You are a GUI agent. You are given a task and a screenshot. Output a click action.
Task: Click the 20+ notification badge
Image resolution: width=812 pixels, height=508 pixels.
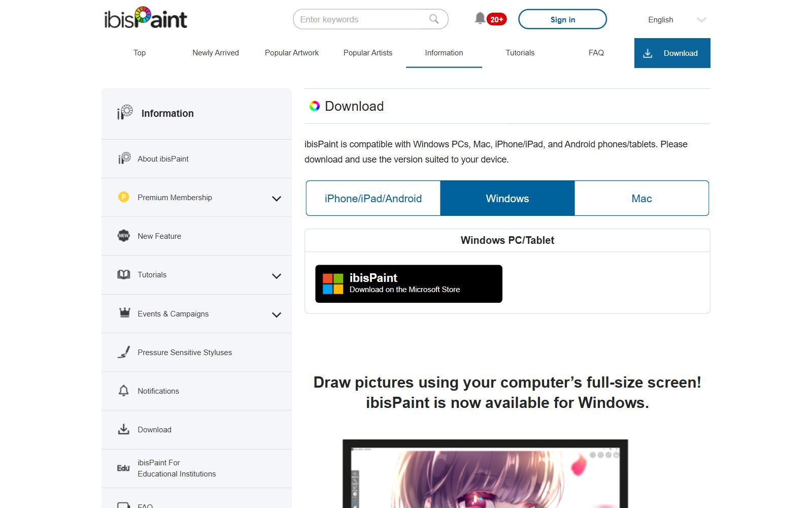[x=497, y=19]
